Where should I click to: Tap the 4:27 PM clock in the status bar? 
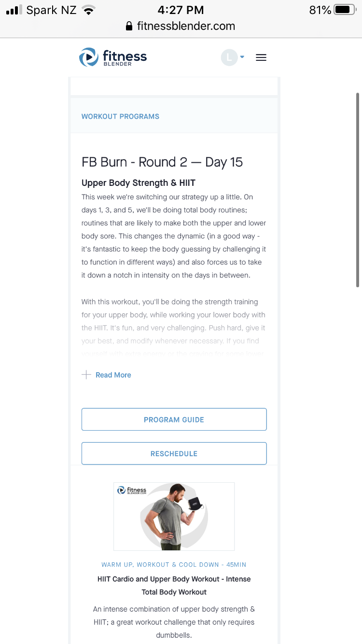(181, 10)
